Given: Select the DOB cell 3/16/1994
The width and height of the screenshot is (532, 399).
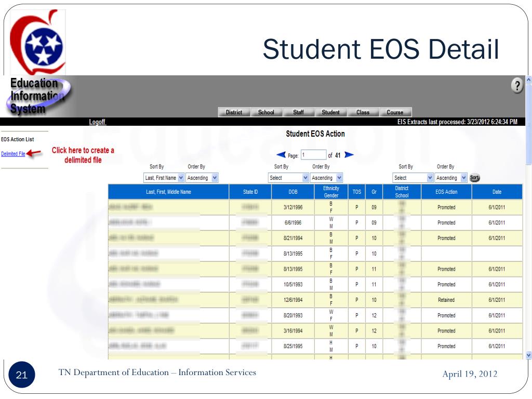Looking at the screenshot, I should click(x=293, y=331).
